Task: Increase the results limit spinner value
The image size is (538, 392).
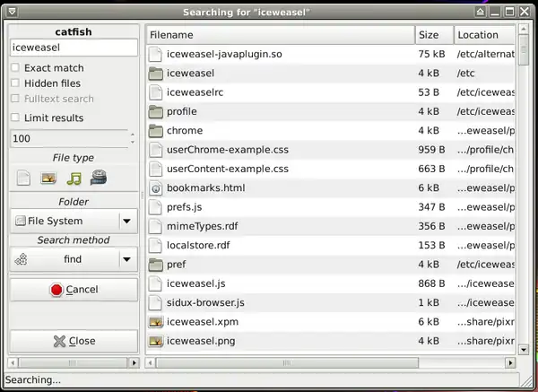Action: (x=133, y=135)
